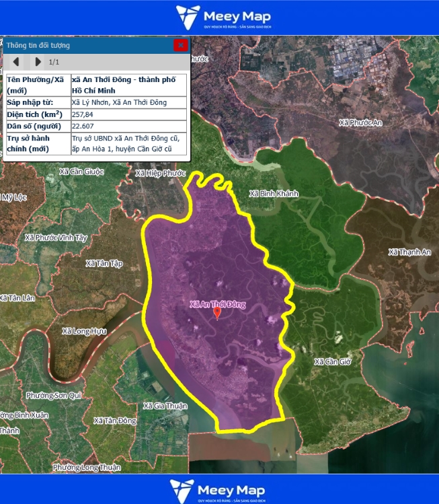
Task: Click the Xã Thạnh An map label
Action: pyautogui.click(x=409, y=252)
